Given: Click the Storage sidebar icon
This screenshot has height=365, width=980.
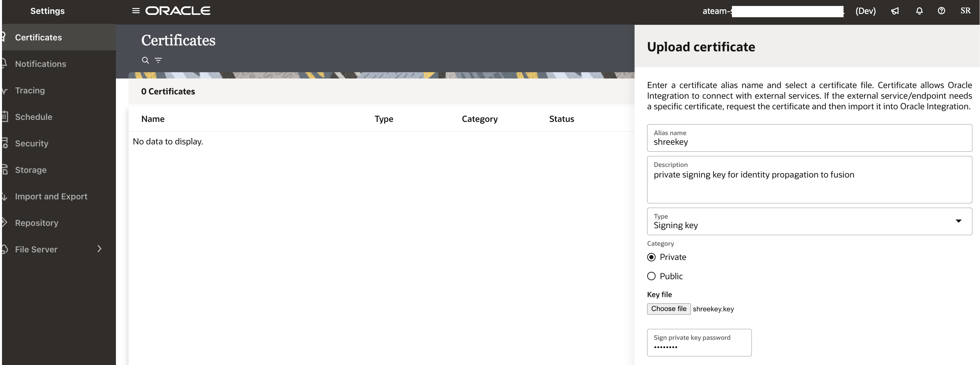Looking at the screenshot, I should [5, 170].
